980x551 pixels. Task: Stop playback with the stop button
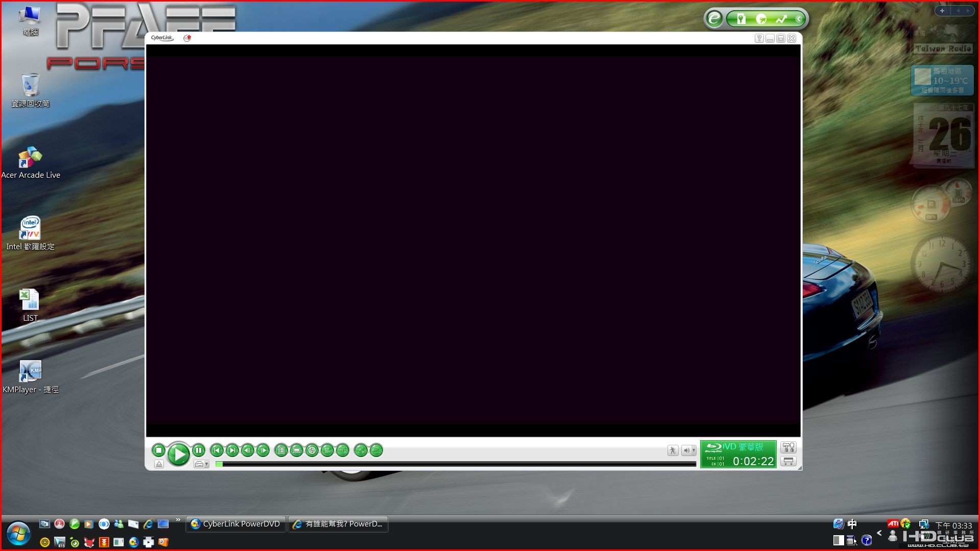point(159,450)
